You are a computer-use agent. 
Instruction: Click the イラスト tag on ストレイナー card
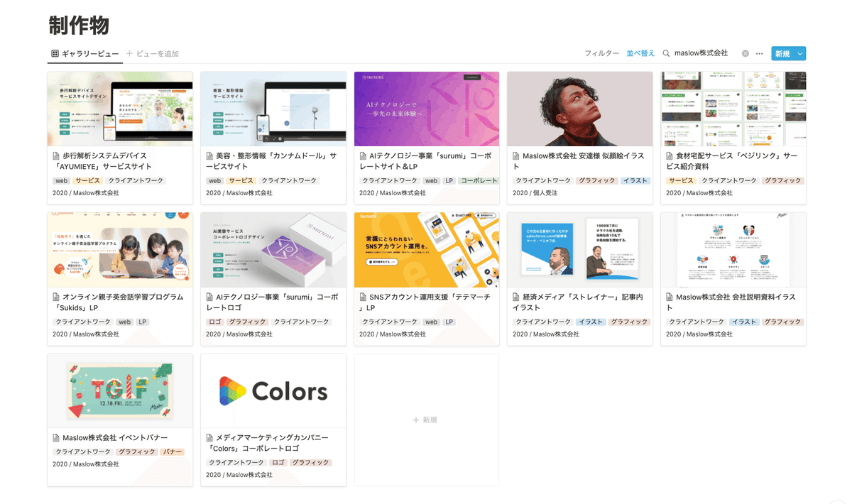[590, 322]
